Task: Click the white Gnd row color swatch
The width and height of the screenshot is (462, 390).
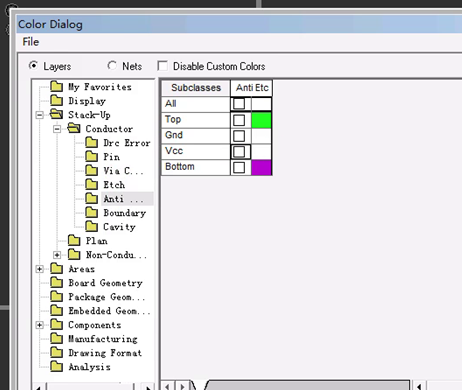Action: (261, 136)
